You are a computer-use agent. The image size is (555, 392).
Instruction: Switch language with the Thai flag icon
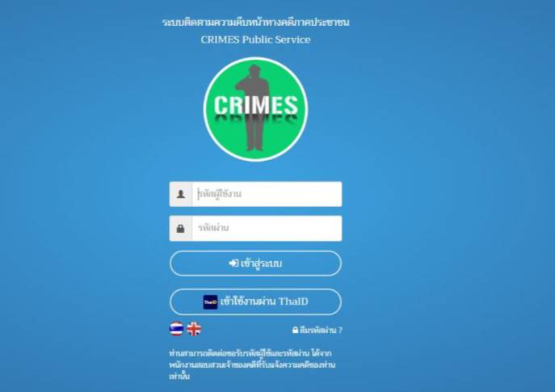[x=176, y=329]
